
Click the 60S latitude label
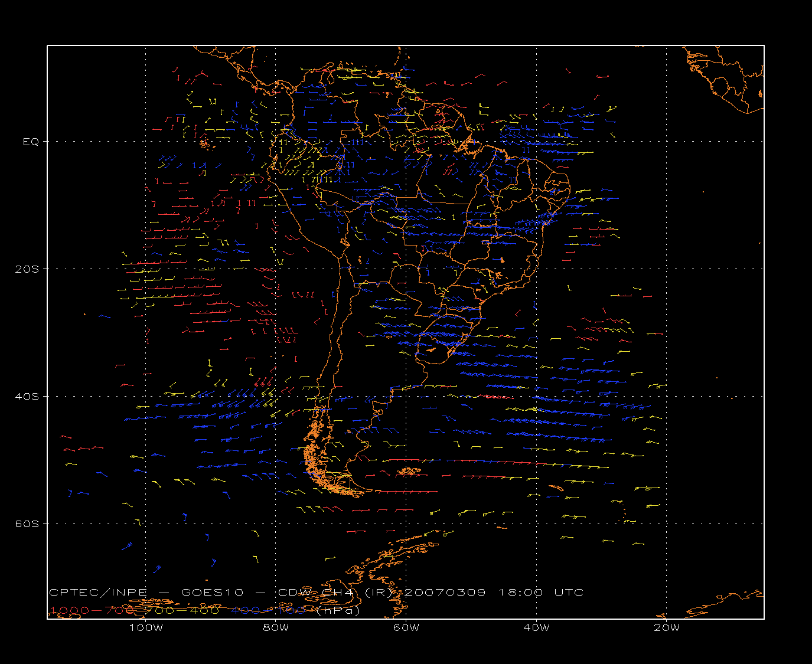[x=27, y=524]
